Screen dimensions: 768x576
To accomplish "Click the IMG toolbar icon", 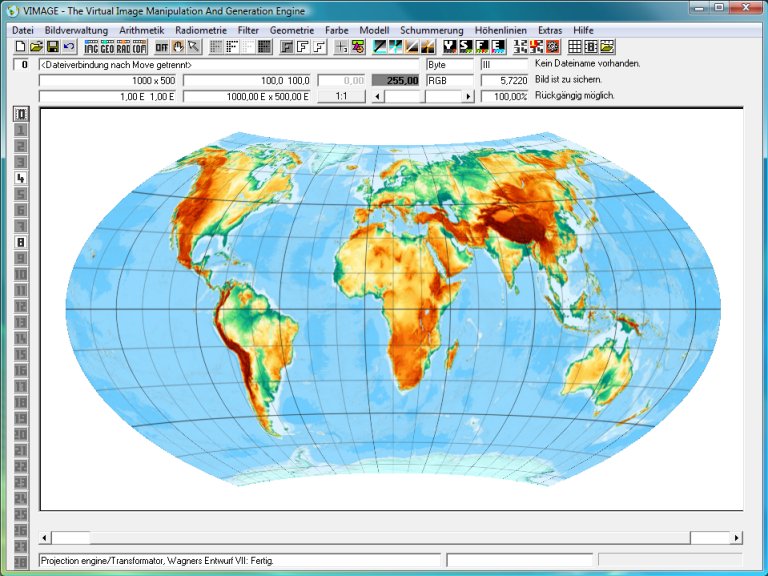I will pos(92,47).
